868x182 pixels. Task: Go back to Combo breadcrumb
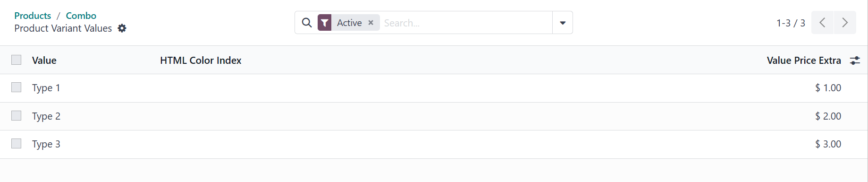pyautogui.click(x=81, y=16)
